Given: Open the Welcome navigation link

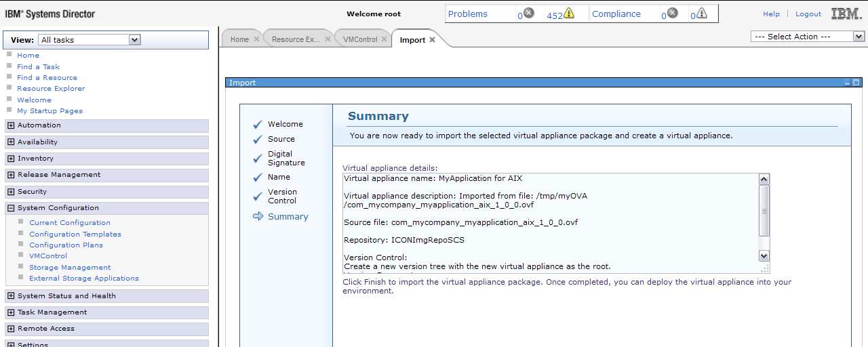Looking at the screenshot, I should click(x=34, y=100).
